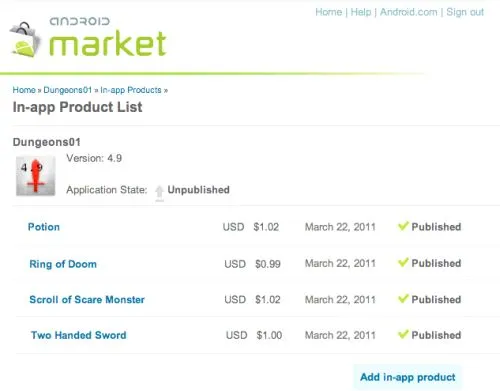Sign out using the header link
This screenshot has width=500, height=391.
(465, 12)
